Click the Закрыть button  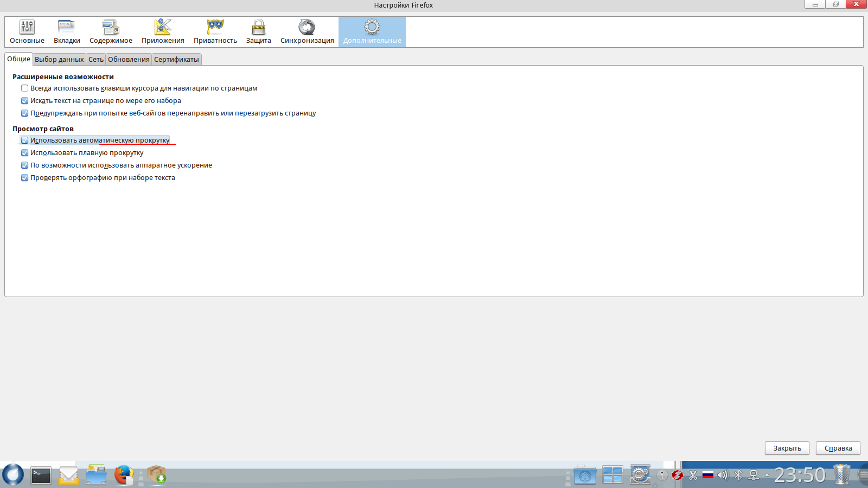(787, 448)
